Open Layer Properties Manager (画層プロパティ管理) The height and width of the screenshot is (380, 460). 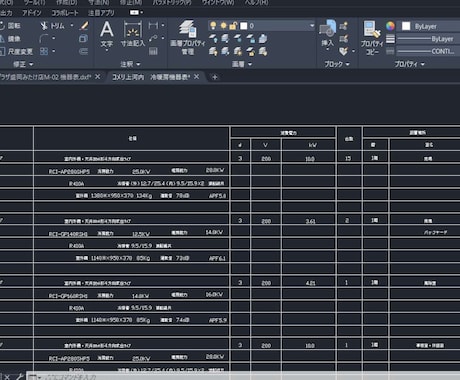click(188, 37)
